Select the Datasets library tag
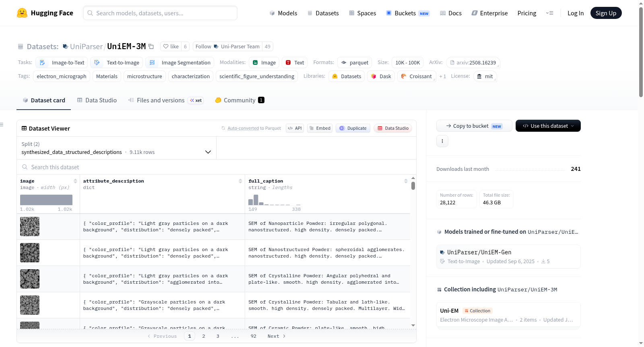 pyautogui.click(x=347, y=76)
